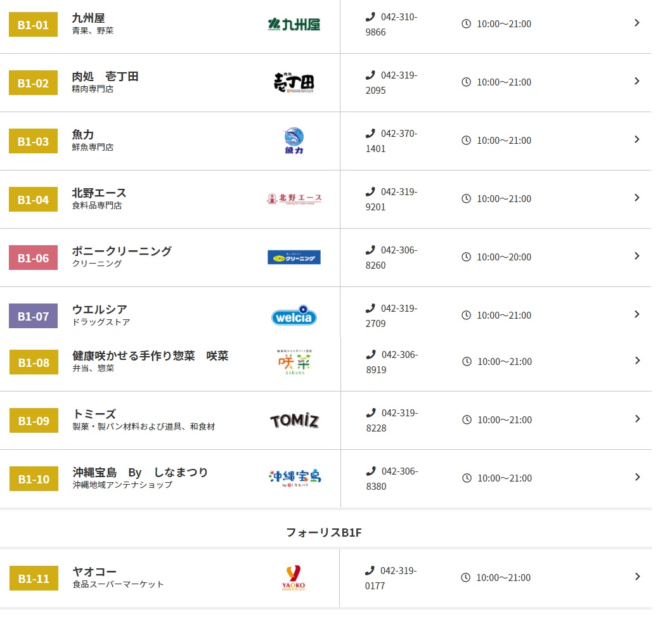Click the YAOKO marketplace logo

coord(294,578)
